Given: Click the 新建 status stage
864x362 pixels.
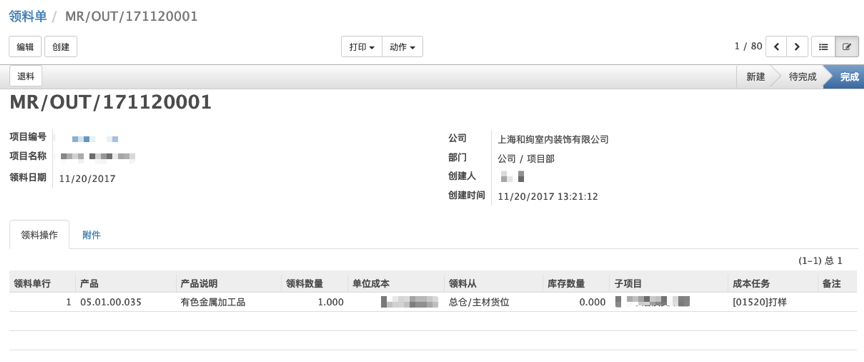Looking at the screenshot, I should point(755,77).
